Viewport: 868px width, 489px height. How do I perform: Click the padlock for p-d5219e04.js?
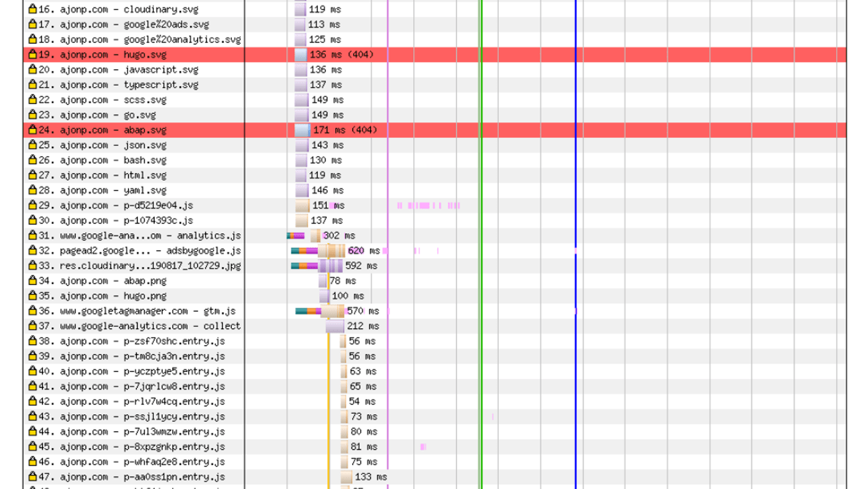pyautogui.click(x=32, y=205)
